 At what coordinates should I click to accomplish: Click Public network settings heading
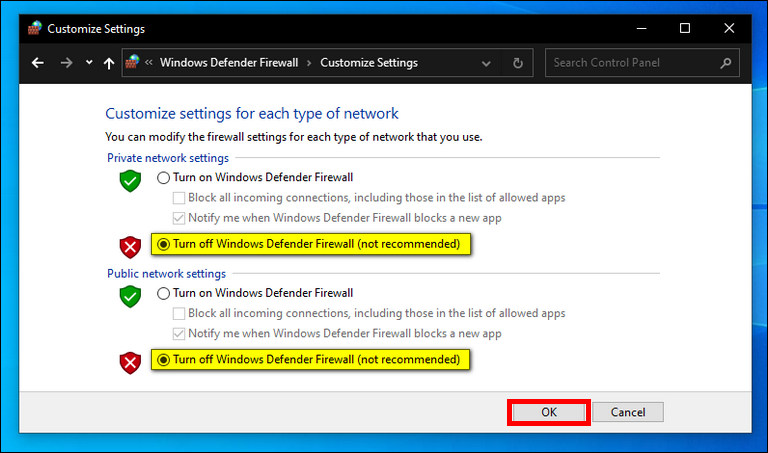(x=167, y=274)
